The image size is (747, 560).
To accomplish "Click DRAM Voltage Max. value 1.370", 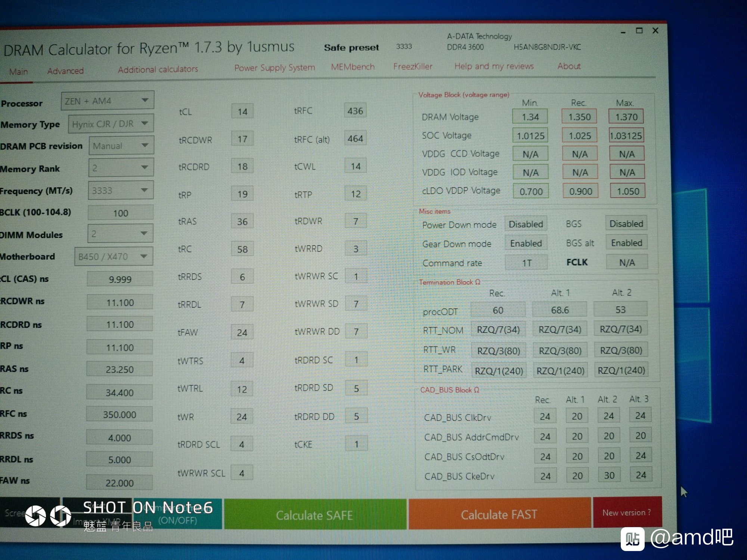I will (626, 116).
